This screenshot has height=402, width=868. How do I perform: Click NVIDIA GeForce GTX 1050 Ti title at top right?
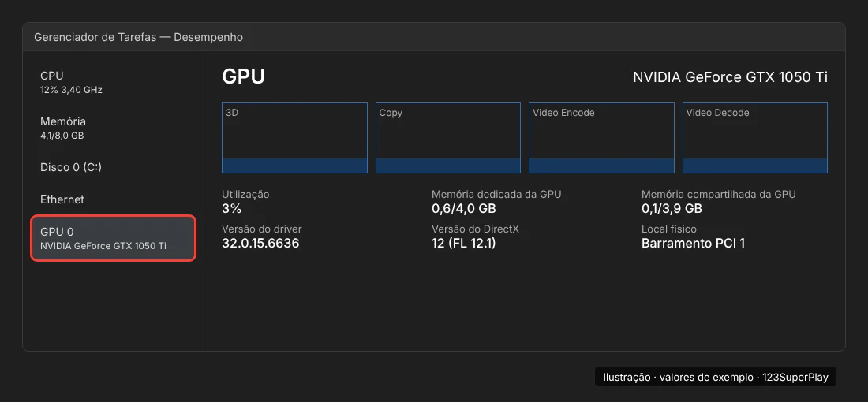click(x=730, y=77)
